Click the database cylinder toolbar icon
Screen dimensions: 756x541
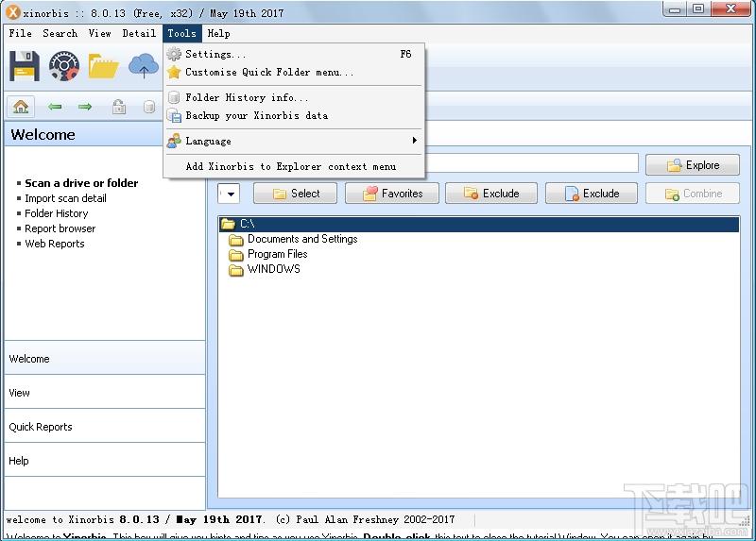pos(149,106)
